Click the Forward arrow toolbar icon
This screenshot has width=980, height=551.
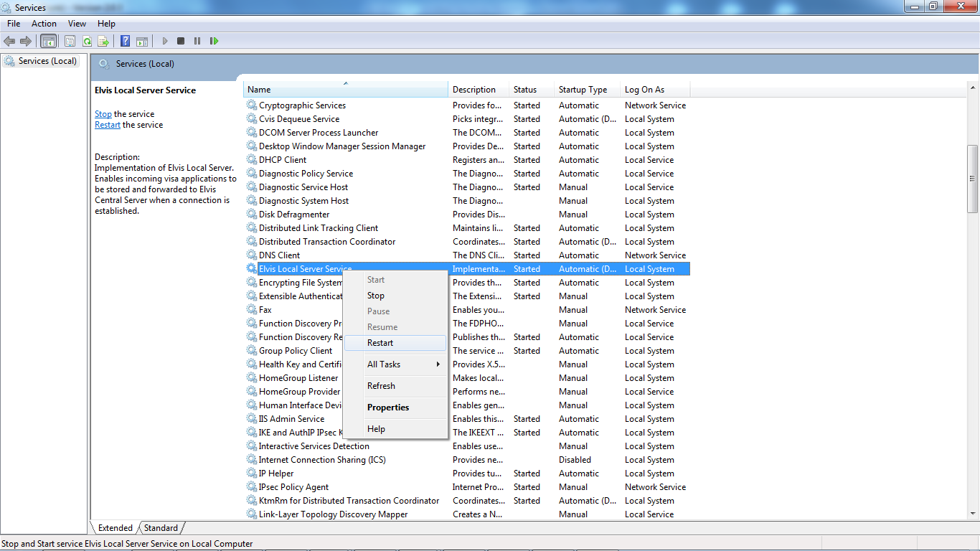(x=26, y=41)
